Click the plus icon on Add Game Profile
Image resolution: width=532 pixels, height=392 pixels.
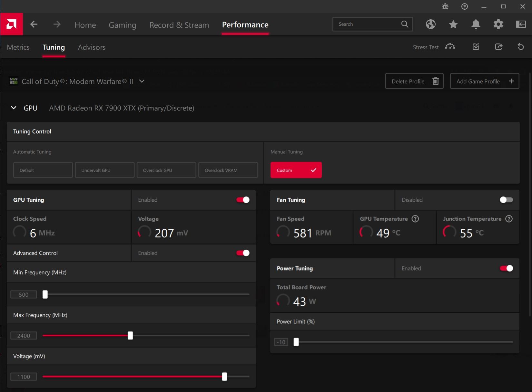(x=511, y=81)
